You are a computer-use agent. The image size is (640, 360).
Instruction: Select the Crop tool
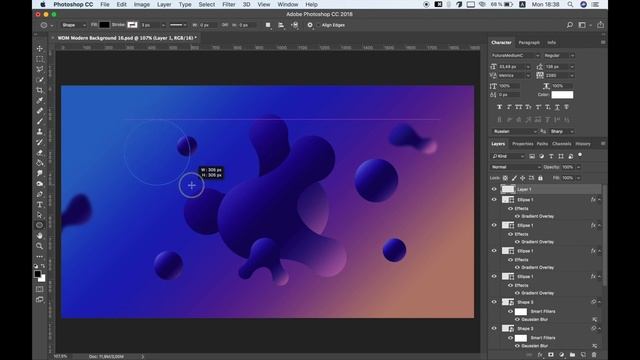point(40,90)
